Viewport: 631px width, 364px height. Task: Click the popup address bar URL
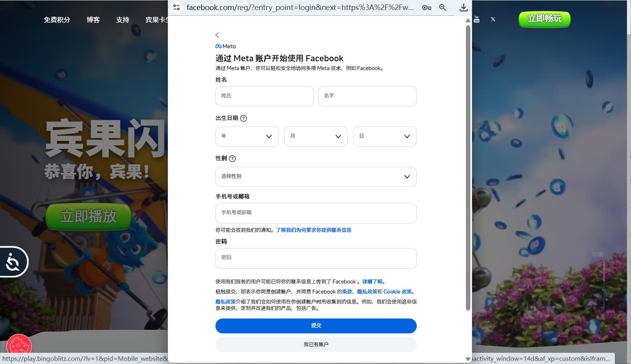tap(300, 7)
